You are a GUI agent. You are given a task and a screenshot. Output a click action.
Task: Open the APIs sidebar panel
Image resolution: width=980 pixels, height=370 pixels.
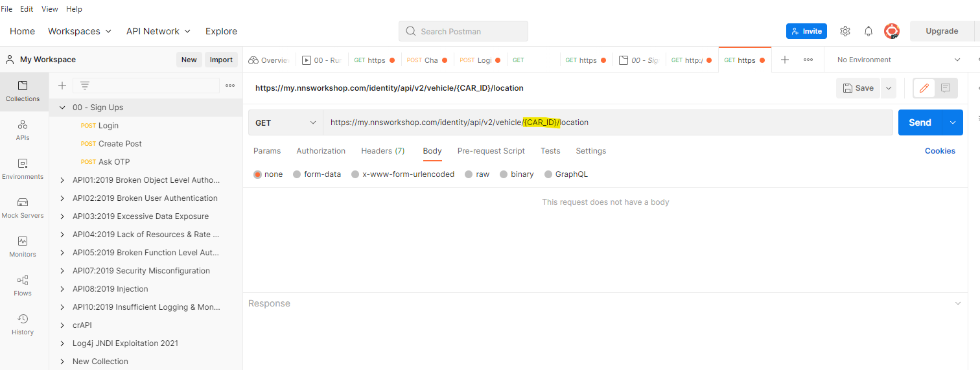[x=23, y=130]
